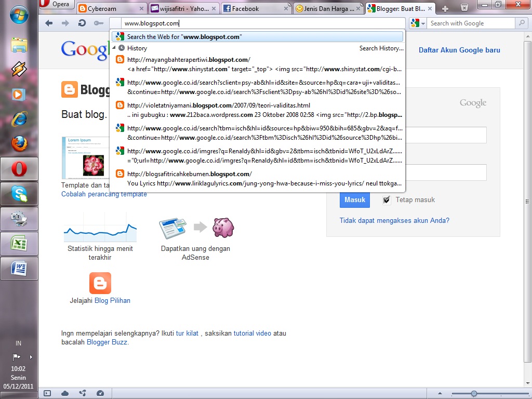The image size is (532, 399).
Task: Open the media player taskbar icon
Action: pyautogui.click(x=19, y=94)
